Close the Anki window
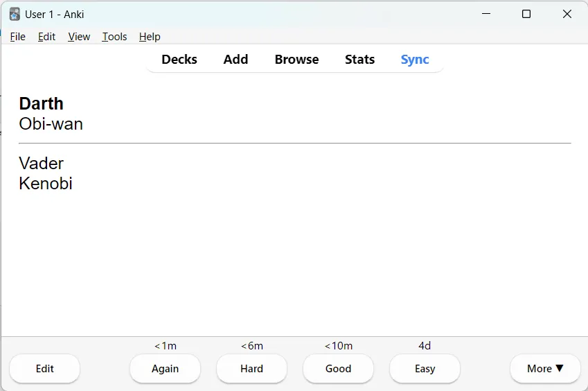This screenshot has height=391, width=588. click(567, 14)
